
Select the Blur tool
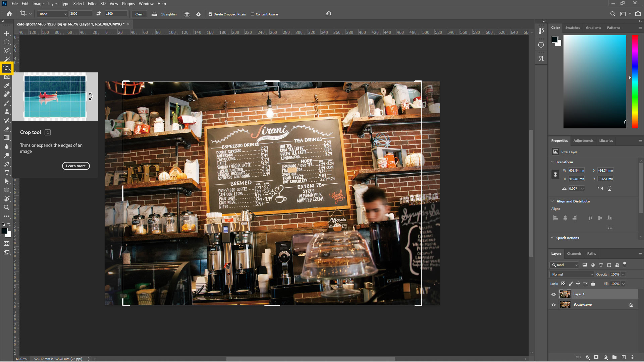[6, 146]
